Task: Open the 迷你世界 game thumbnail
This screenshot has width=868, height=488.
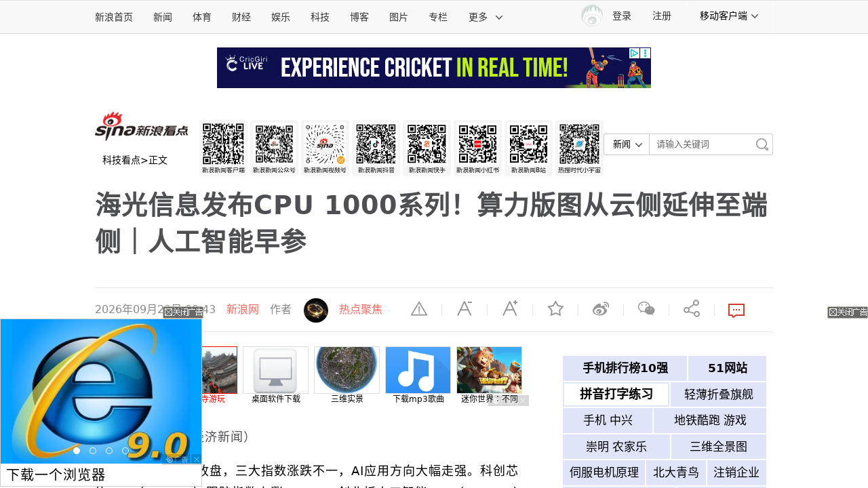Action: 489,370
